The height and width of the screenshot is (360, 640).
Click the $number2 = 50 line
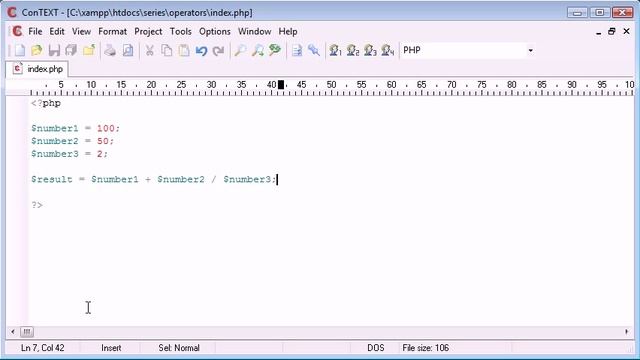pos(73,141)
